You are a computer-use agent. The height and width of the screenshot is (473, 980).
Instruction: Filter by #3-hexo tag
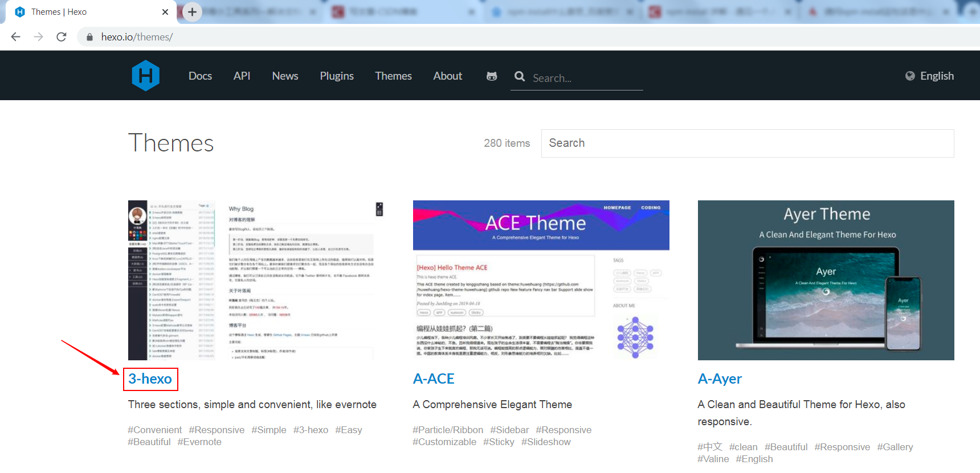(311, 430)
